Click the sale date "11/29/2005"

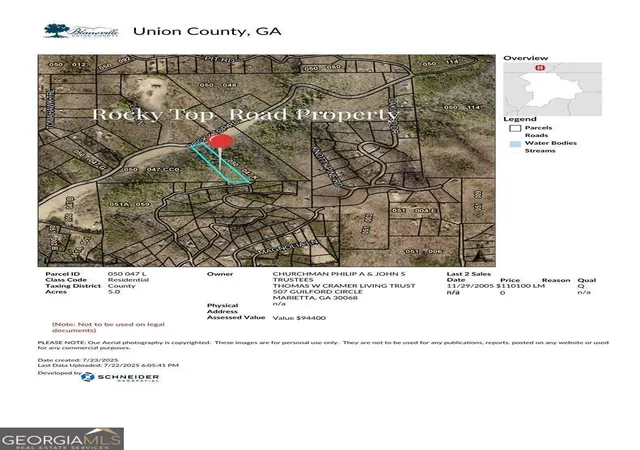tap(470, 286)
